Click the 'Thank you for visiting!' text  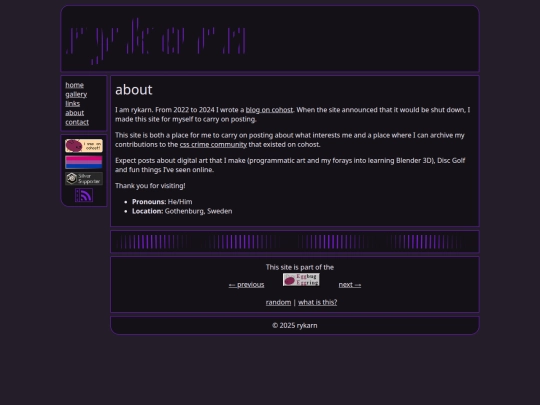[150, 186]
